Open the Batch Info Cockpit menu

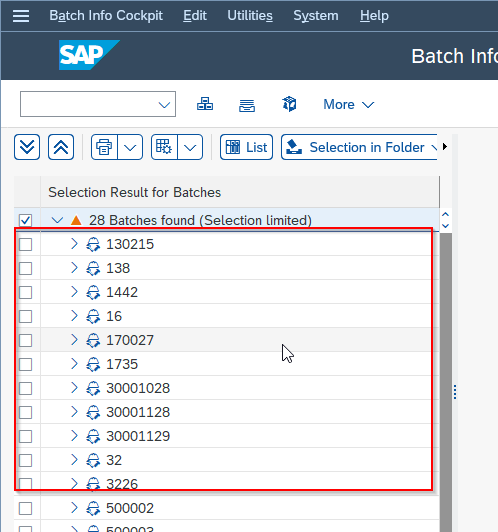pos(106,16)
